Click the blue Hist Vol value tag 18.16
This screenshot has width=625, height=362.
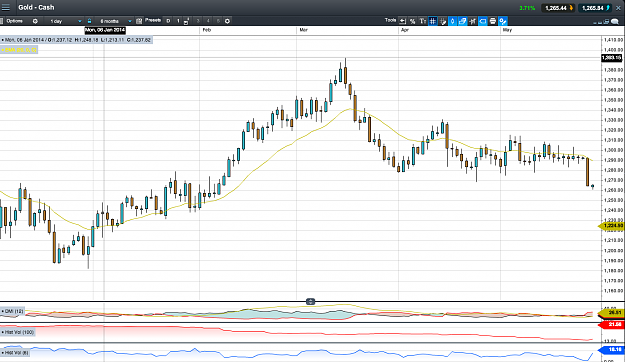(x=611, y=350)
